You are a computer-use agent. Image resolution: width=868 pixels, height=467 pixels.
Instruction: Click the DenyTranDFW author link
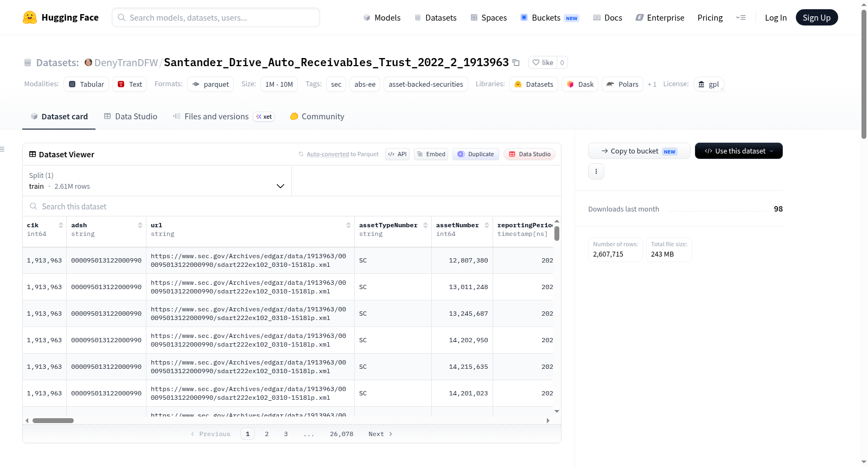pyautogui.click(x=126, y=63)
